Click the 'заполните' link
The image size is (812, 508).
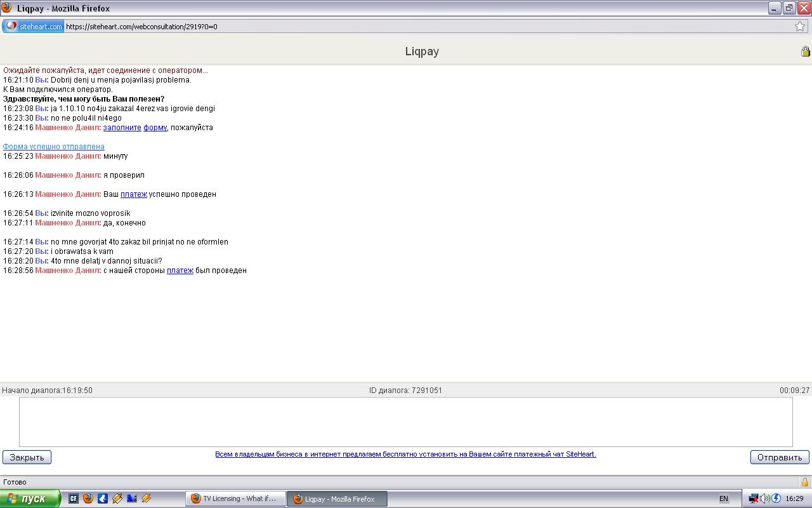(x=122, y=128)
